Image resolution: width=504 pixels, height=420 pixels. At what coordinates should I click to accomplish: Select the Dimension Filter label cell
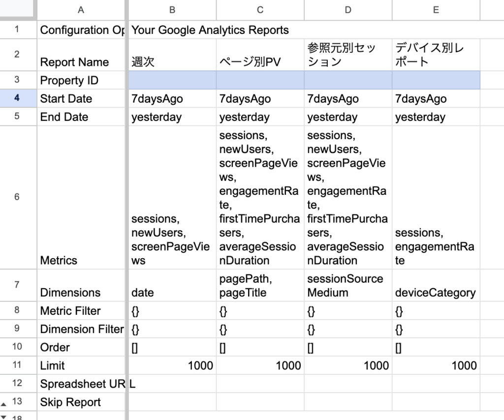[x=81, y=329]
